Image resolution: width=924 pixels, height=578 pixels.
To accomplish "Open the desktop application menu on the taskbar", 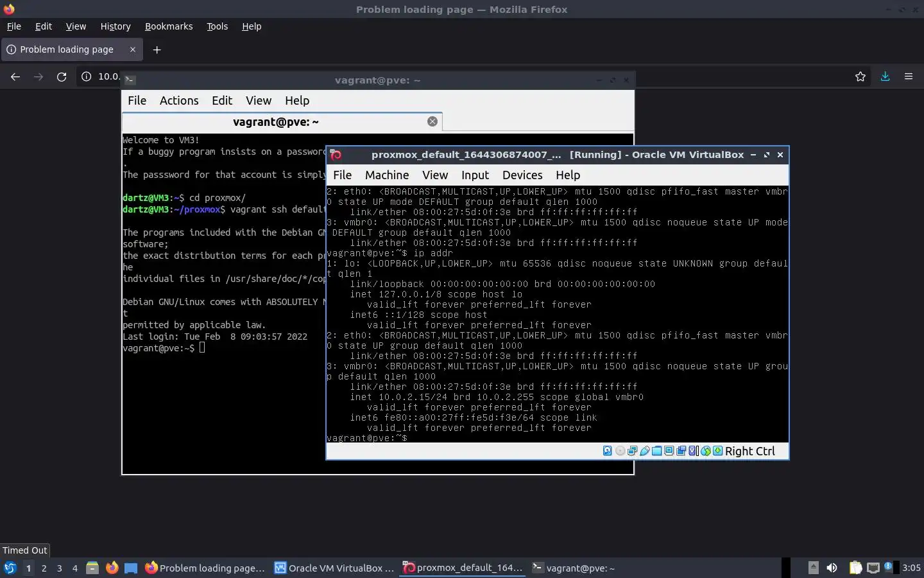I will click(10, 568).
